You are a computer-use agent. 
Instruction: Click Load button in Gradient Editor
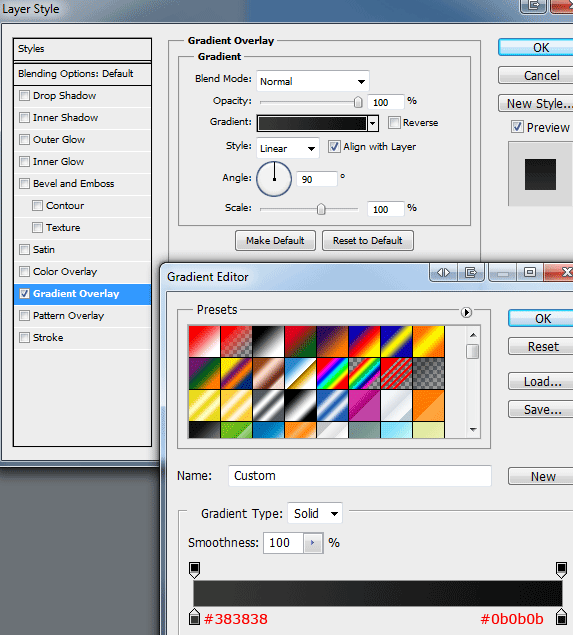coord(542,381)
